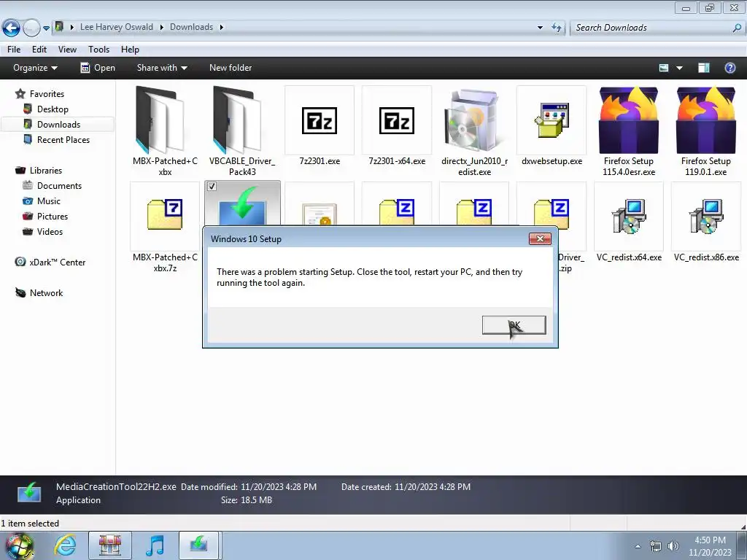The width and height of the screenshot is (747, 560).
Task: Show hidden tray icons arrow
Action: tap(638, 545)
